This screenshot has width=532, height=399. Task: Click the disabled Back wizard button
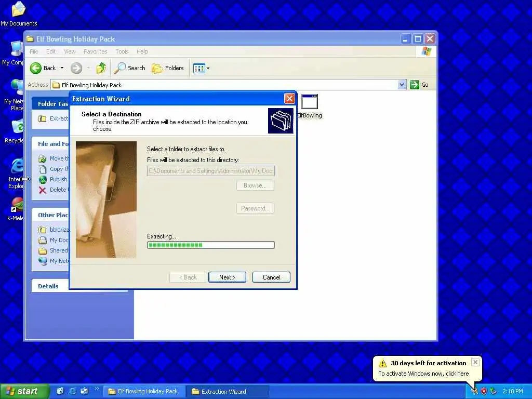point(188,277)
